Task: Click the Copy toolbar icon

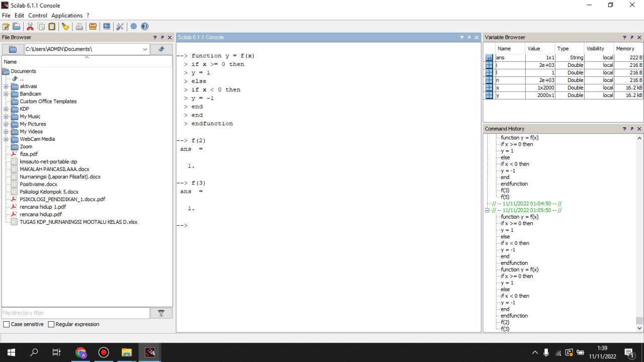Action: [x=41, y=26]
